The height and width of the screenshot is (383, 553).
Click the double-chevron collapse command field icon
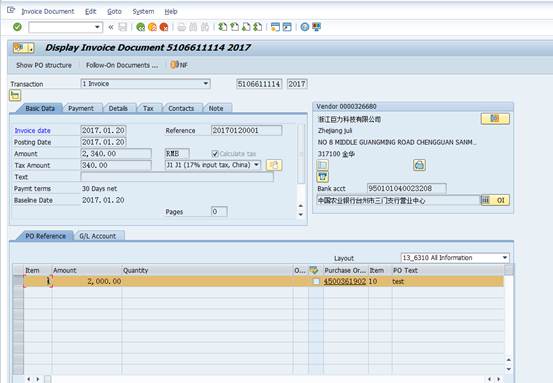click(x=111, y=27)
